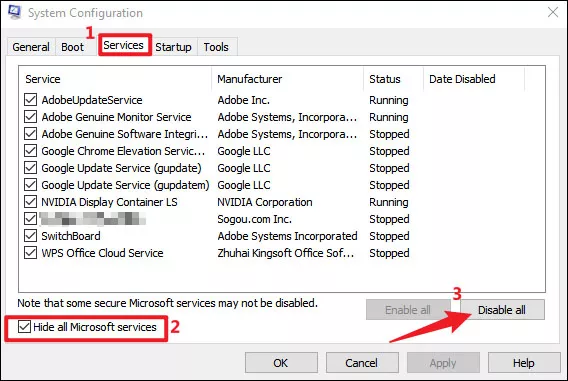Screen dimensions: 568x381
Task: Click the Adobe Systems Incorporated manufacturer cell
Action: pyautogui.click(x=287, y=236)
